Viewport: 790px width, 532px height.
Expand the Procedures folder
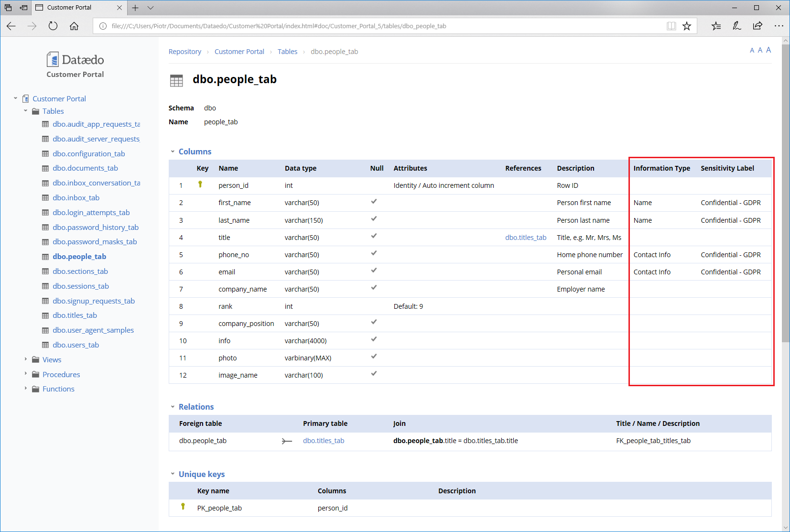click(26, 374)
